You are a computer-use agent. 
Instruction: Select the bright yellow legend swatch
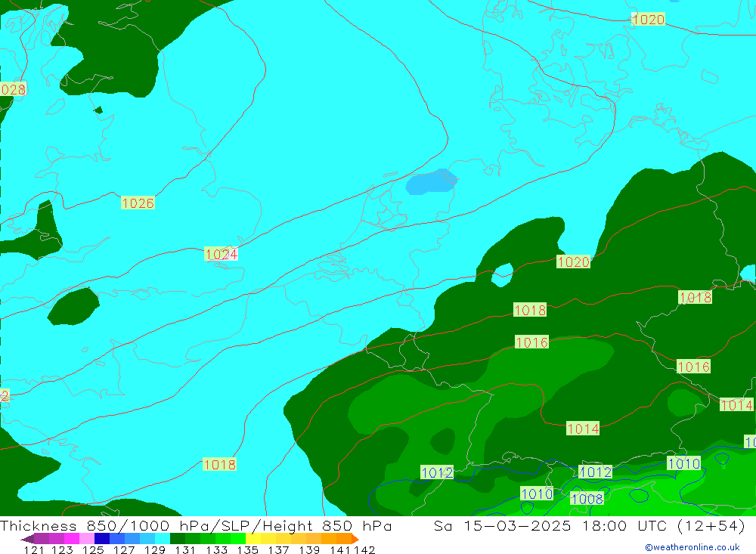253,539
